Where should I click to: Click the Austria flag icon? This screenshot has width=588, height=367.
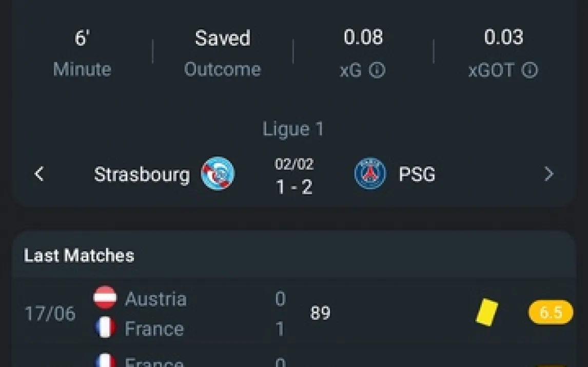pyautogui.click(x=105, y=298)
